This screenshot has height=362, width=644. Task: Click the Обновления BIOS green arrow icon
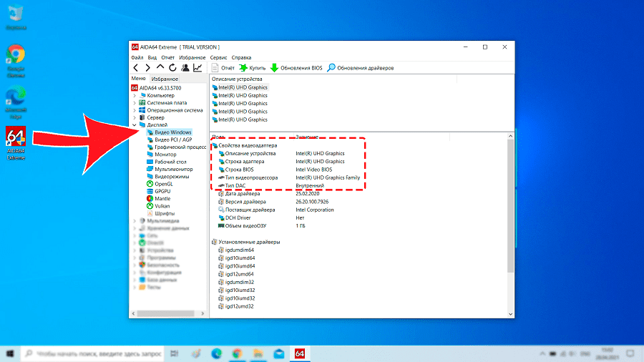pyautogui.click(x=274, y=68)
